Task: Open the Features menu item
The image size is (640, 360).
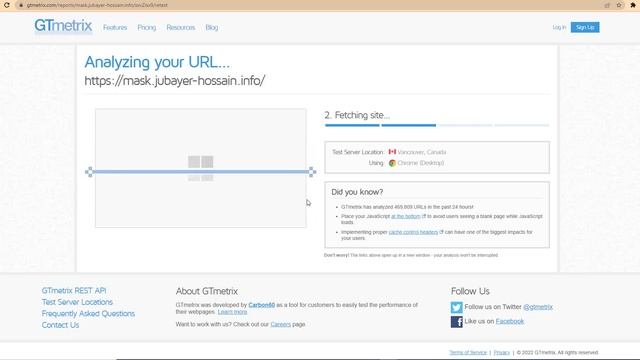Action: (115, 27)
